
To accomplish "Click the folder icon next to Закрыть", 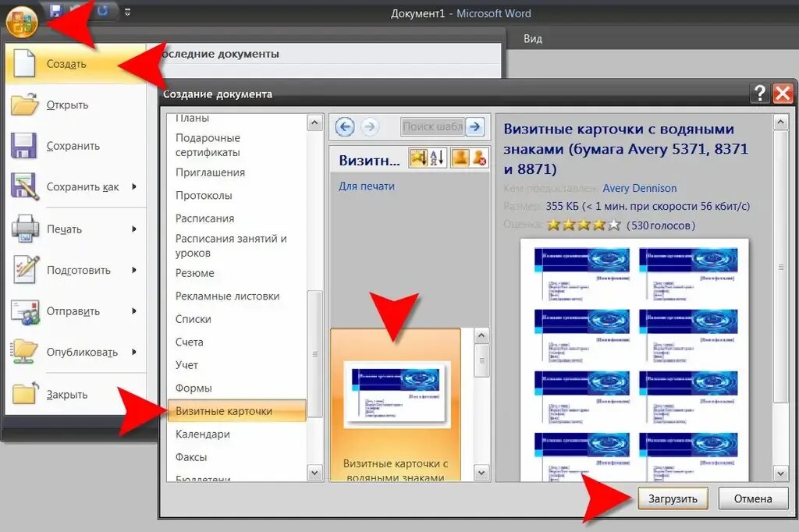I will tap(25, 393).
